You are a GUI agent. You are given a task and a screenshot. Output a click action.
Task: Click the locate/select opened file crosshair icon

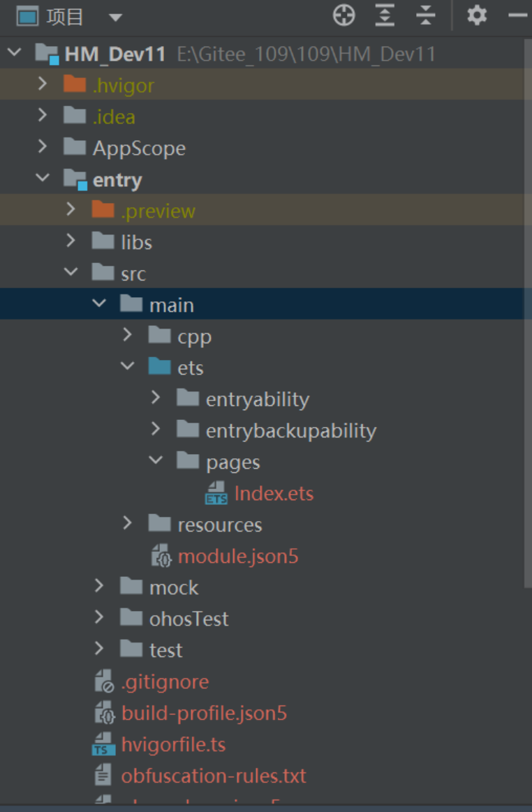coord(343,15)
